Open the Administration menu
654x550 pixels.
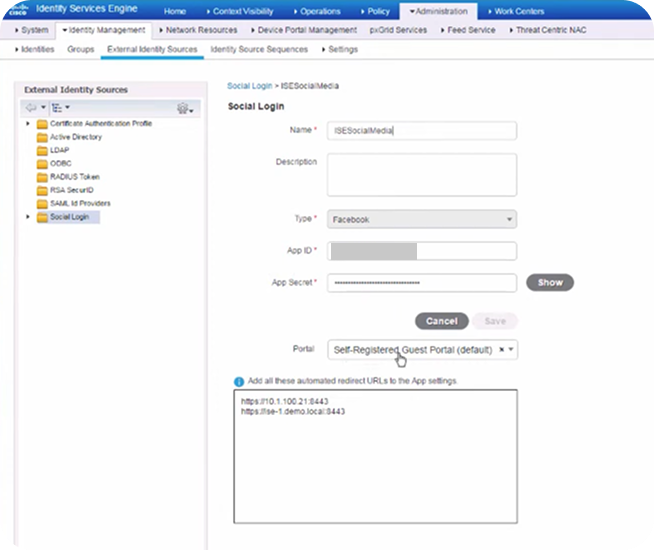coord(438,11)
